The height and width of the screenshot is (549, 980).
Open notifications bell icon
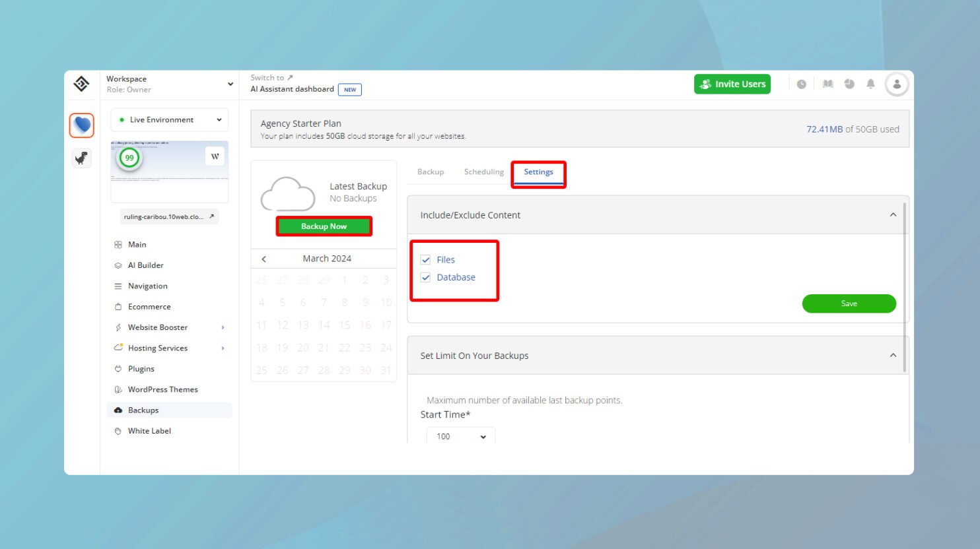870,84
